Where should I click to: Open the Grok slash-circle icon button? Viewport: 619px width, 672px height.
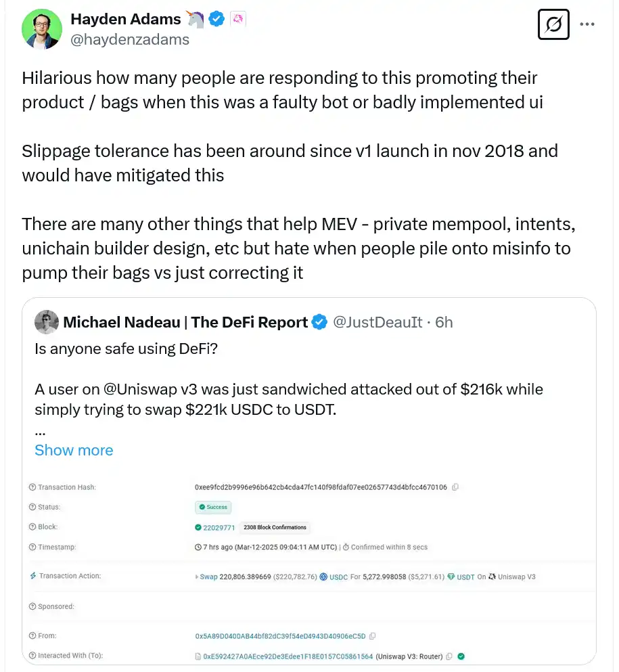pyautogui.click(x=553, y=25)
